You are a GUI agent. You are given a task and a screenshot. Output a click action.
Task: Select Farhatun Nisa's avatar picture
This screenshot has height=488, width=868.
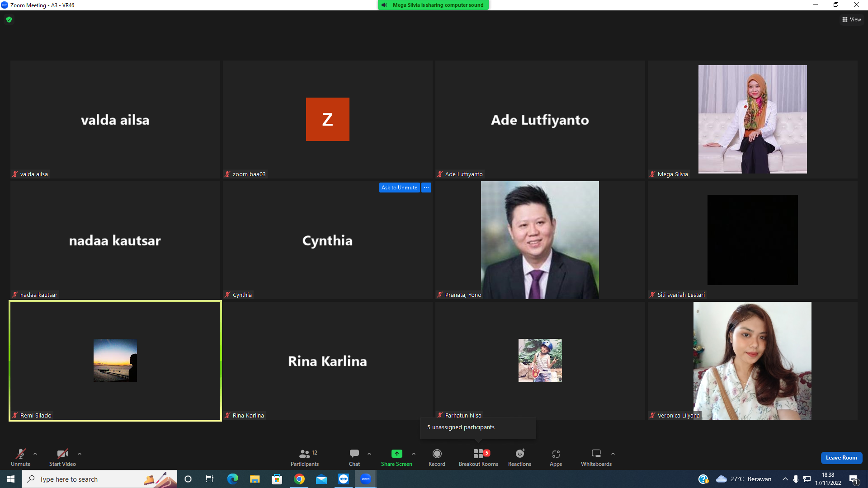pyautogui.click(x=540, y=361)
